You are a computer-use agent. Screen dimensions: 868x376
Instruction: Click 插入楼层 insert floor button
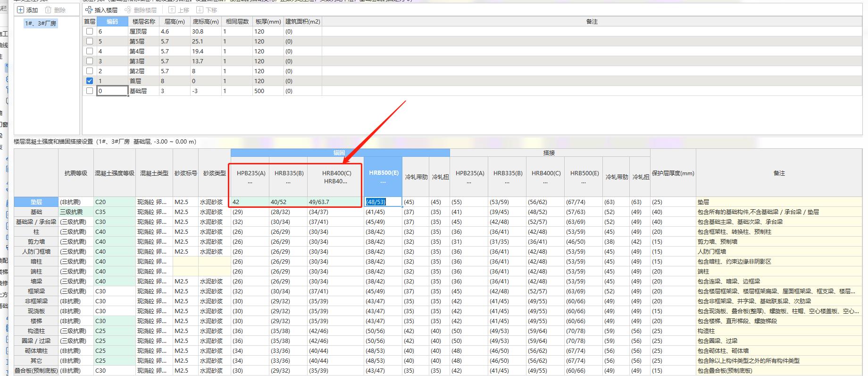point(101,10)
